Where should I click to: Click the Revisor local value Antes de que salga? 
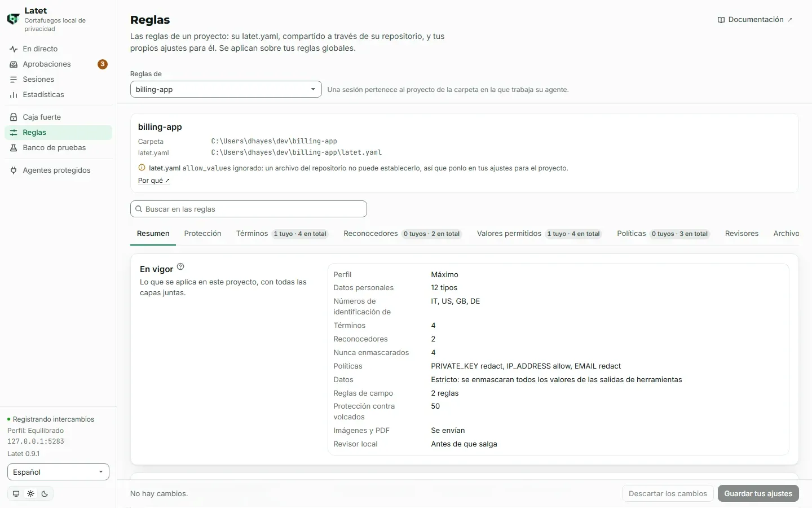pyautogui.click(x=464, y=444)
